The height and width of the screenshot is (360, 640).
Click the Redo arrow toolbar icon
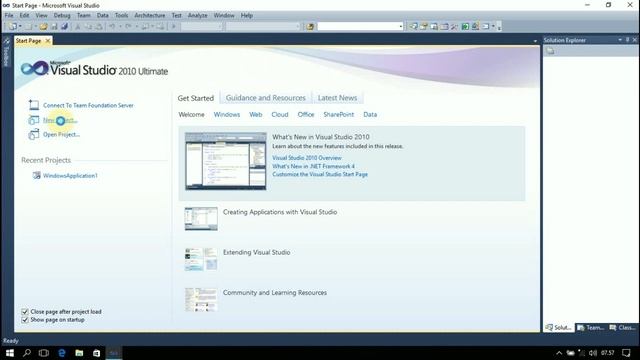click(128, 27)
